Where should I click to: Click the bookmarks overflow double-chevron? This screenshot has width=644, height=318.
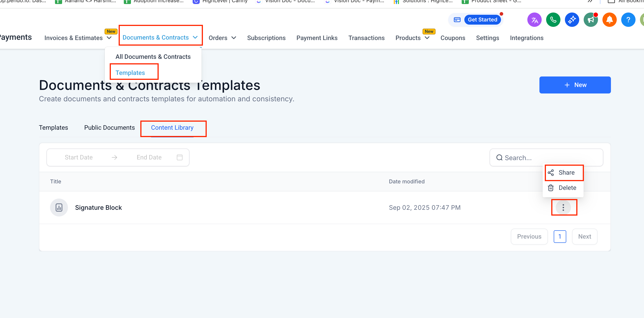point(590,2)
